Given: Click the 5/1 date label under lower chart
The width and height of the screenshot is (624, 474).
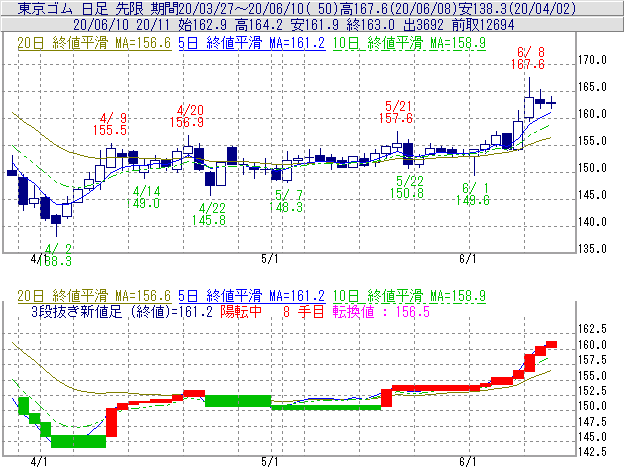Looking at the screenshot, I should [x=270, y=462].
